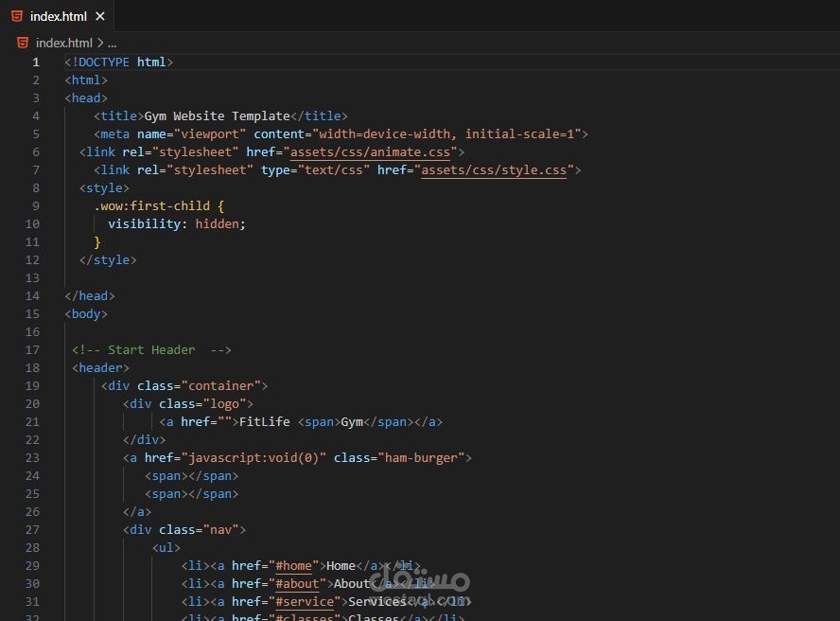Image resolution: width=840 pixels, height=621 pixels.
Task: Click the body tag on line 15
Action: (86, 313)
